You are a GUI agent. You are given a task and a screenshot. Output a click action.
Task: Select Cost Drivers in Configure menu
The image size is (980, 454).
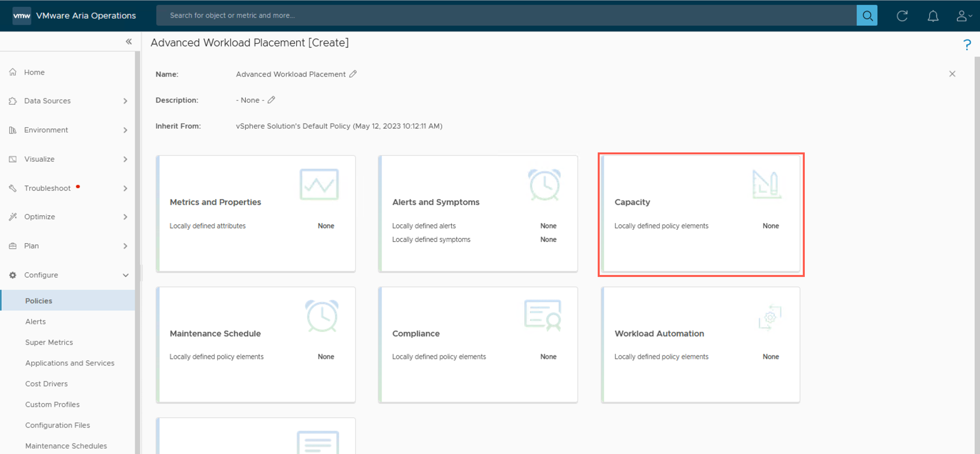pyautogui.click(x=46, y=384)
